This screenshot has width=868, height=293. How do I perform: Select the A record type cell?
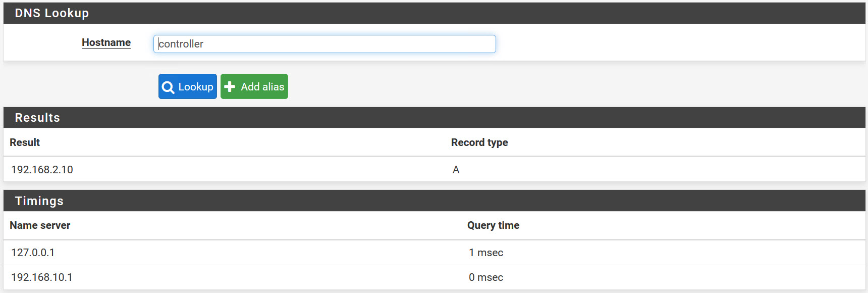[x=456, y=170]
